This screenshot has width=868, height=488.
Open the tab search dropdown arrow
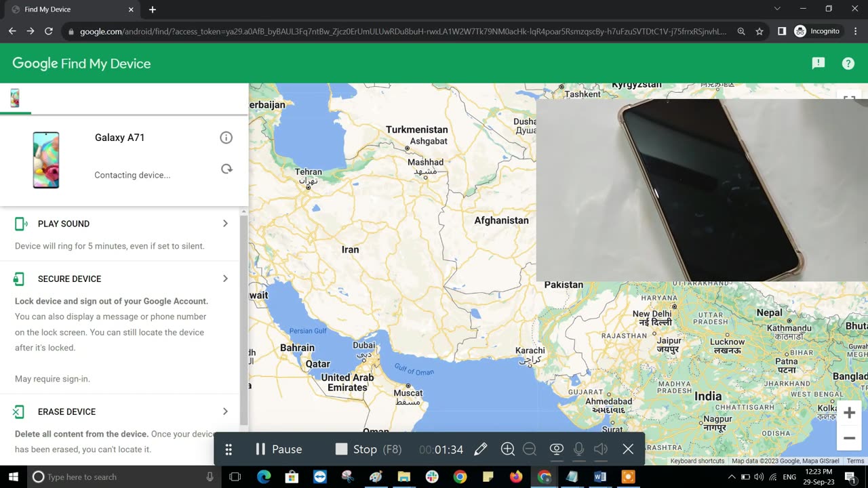pyautogui.click(x=777, y=9)
